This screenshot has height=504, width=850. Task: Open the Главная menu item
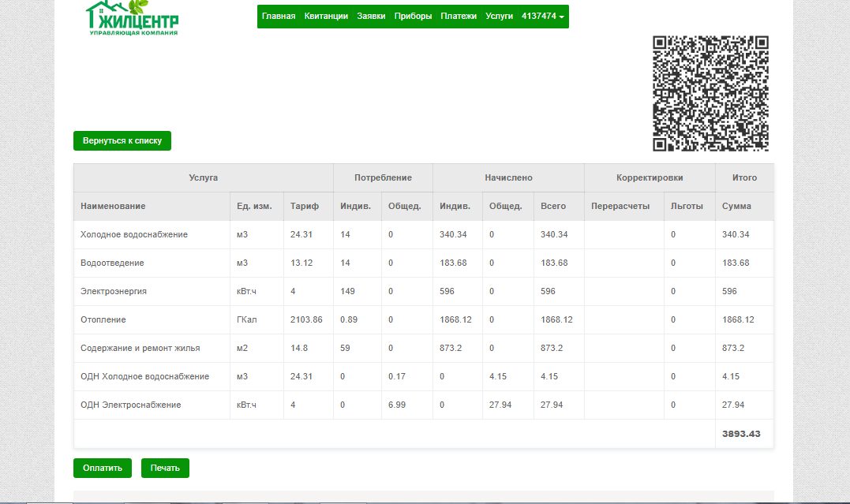279,17
